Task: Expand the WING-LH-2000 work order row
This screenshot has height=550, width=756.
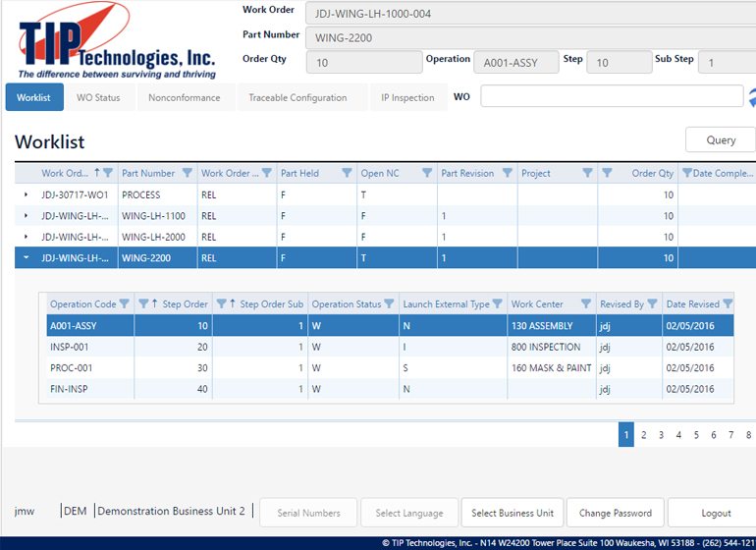Action: [x=27, y=237]
